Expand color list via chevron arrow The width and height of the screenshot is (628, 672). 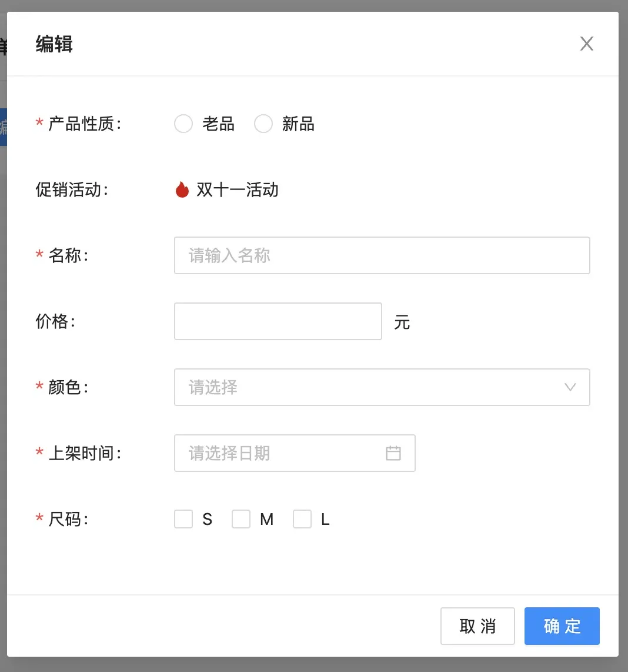tap(570, 387)
